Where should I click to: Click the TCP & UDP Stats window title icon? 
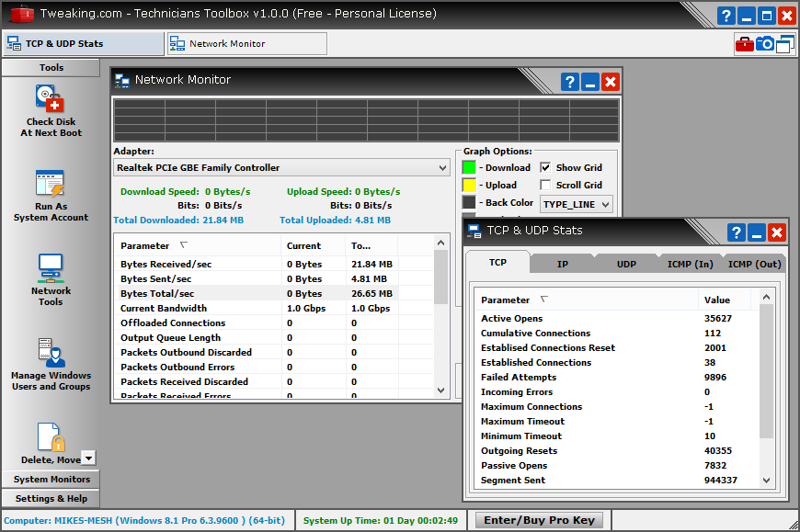coord(474,232)
